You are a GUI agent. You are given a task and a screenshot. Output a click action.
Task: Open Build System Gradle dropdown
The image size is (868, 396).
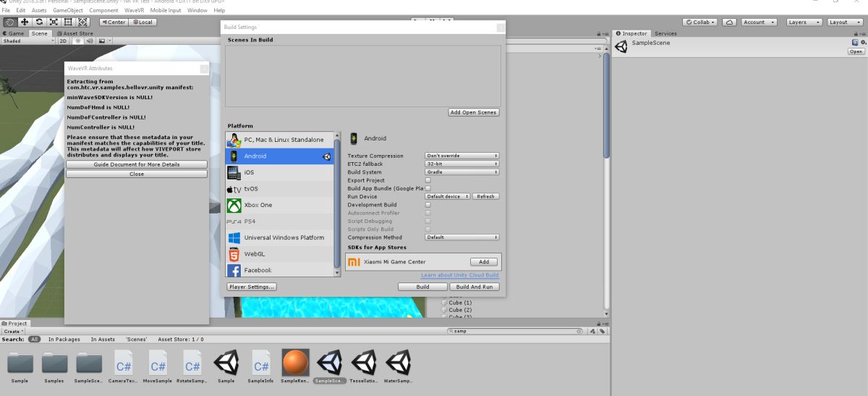pyautogui.click(x=461, y=172)
